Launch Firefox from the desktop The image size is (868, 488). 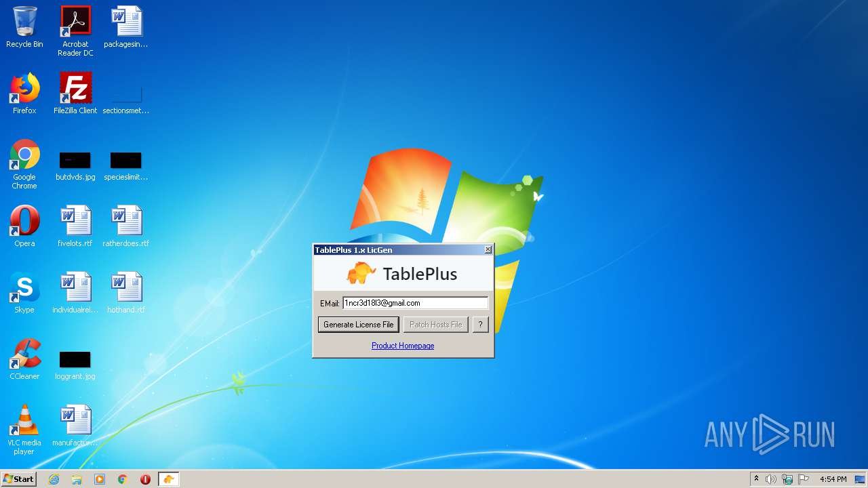point(24,94)
